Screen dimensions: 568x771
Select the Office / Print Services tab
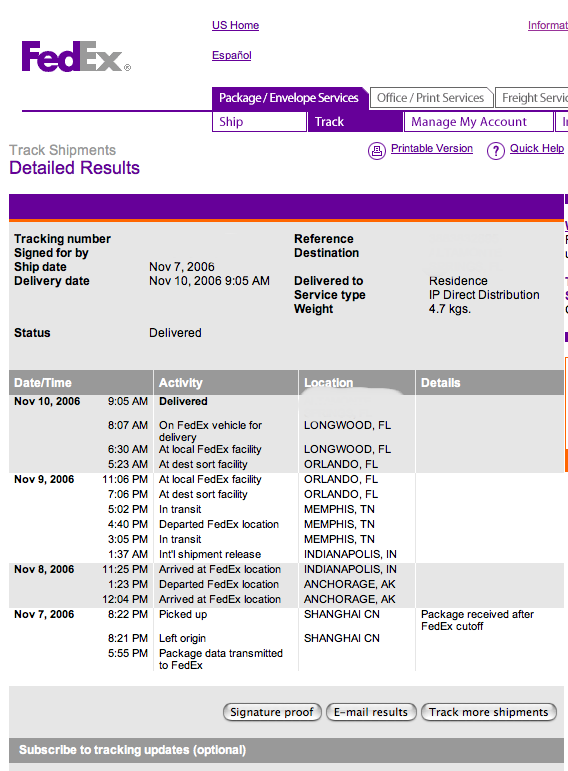430,98
